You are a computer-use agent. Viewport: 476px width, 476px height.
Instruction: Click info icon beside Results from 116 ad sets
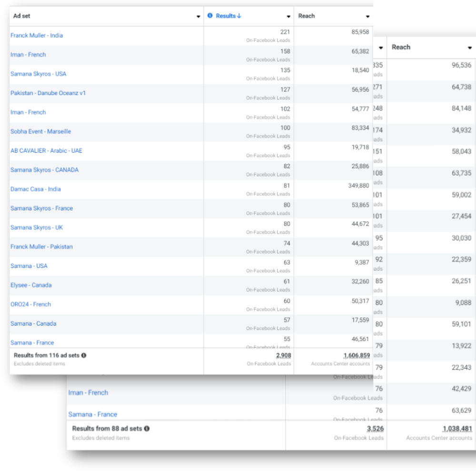click(x=84, y=355)
